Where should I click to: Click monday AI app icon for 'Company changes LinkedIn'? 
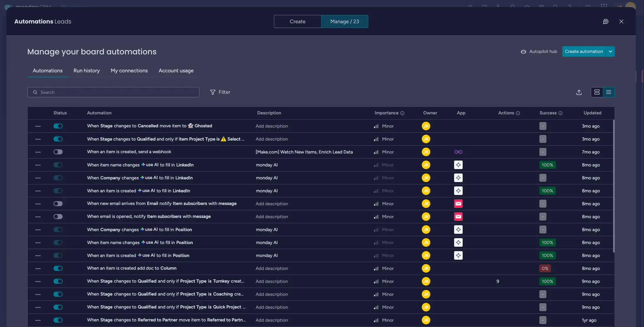[x=458, y=178]
